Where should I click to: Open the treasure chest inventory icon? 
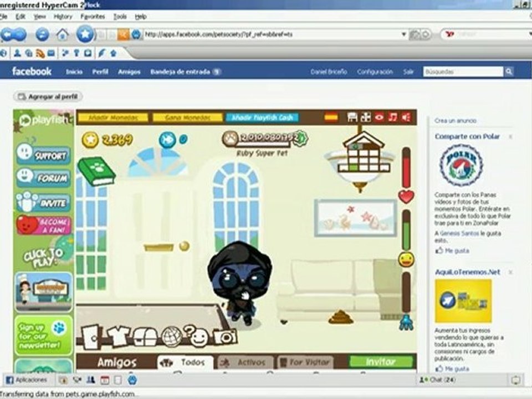click(145, 337)
